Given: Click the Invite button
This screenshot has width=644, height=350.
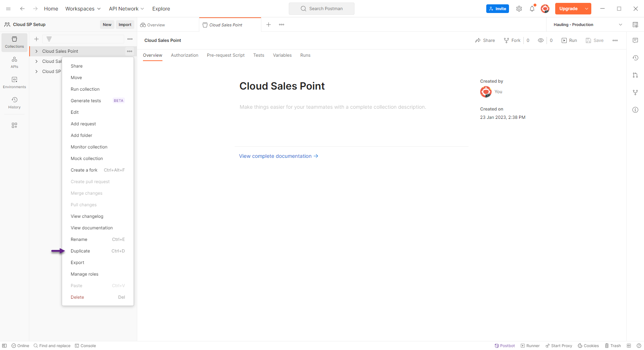Looking at the screenshot, I should coord(497,9).
